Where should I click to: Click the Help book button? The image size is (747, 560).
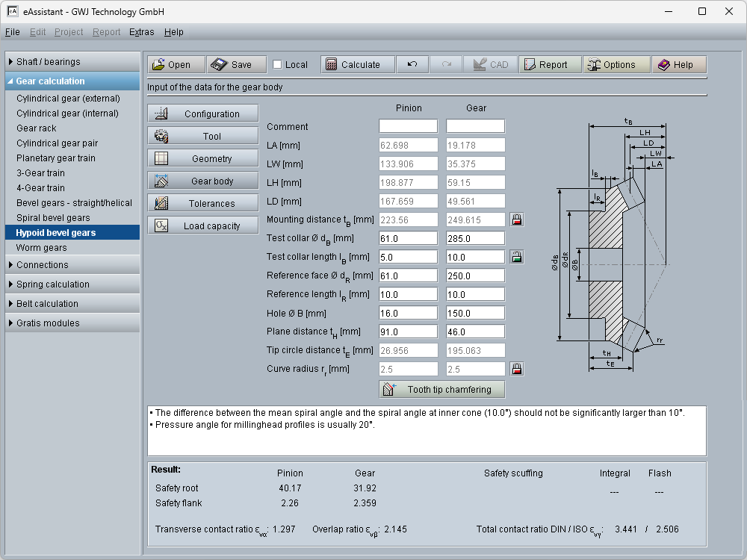[675, 65]
